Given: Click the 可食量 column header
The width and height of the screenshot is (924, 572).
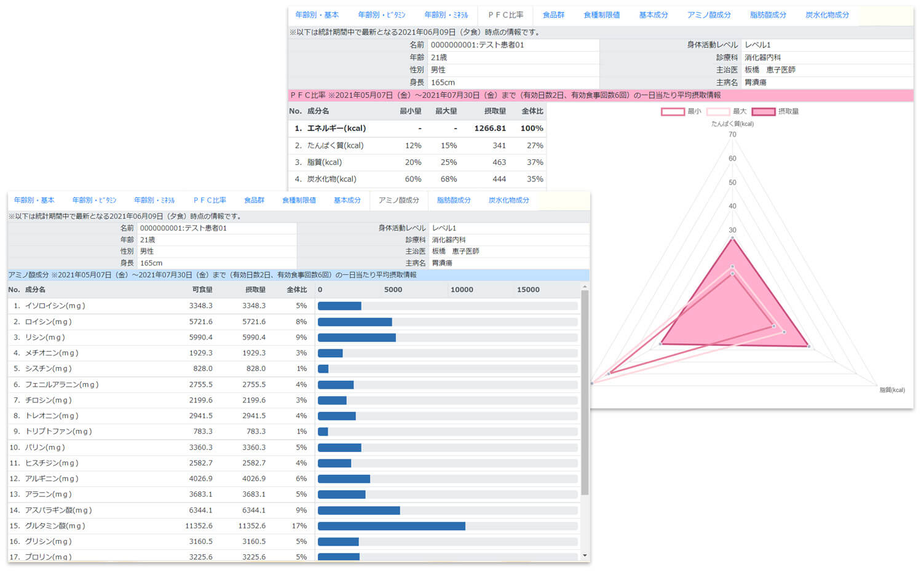Looking at the screenshot, I should [202, 290].
